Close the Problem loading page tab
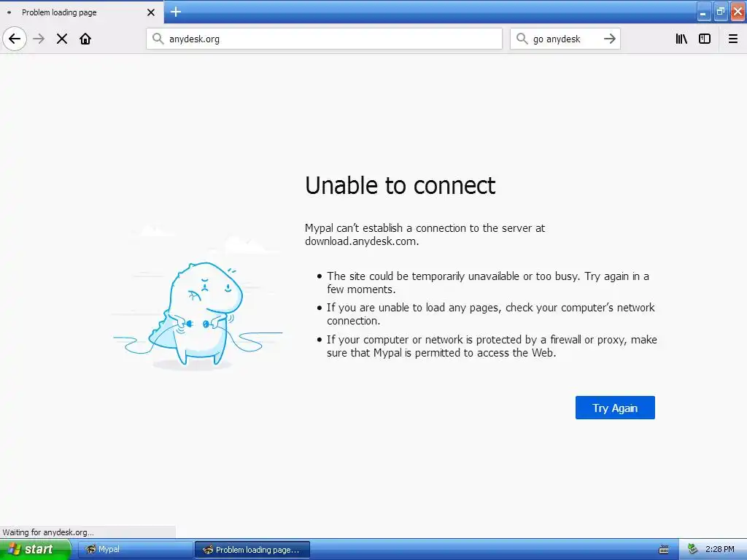Screen dimensions: 747x560 [x=151, y=12]
